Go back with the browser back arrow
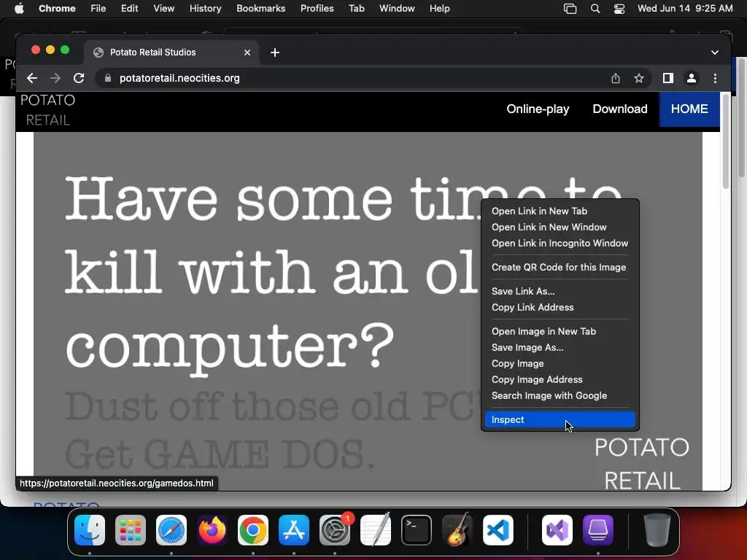Image resolution: width=747 pixels, height=560 pixels. [32, 78]
